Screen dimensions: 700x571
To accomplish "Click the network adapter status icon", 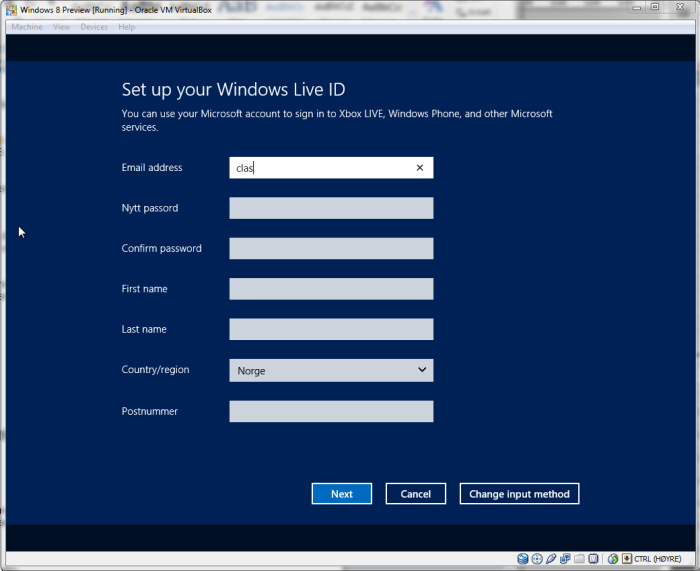I will [565, 558].
